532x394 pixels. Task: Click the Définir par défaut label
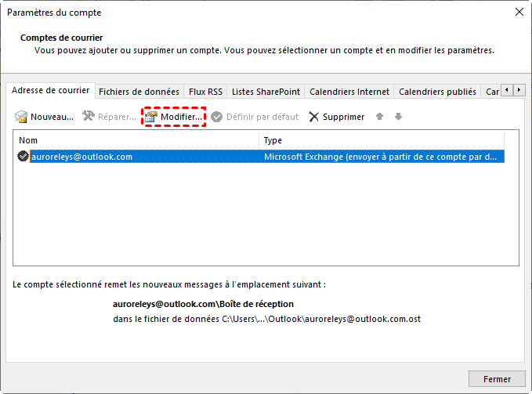[x=262, y=117]
